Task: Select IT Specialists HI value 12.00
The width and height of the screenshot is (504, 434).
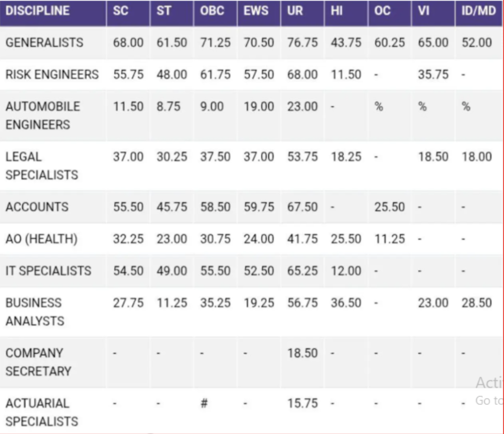Action: [x=346, y=271]
